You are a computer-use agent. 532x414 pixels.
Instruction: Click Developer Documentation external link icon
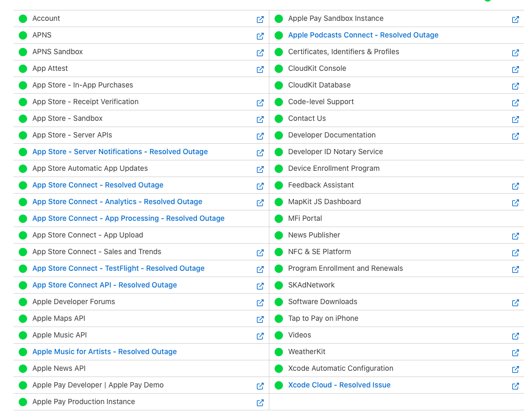coord(515,136)
